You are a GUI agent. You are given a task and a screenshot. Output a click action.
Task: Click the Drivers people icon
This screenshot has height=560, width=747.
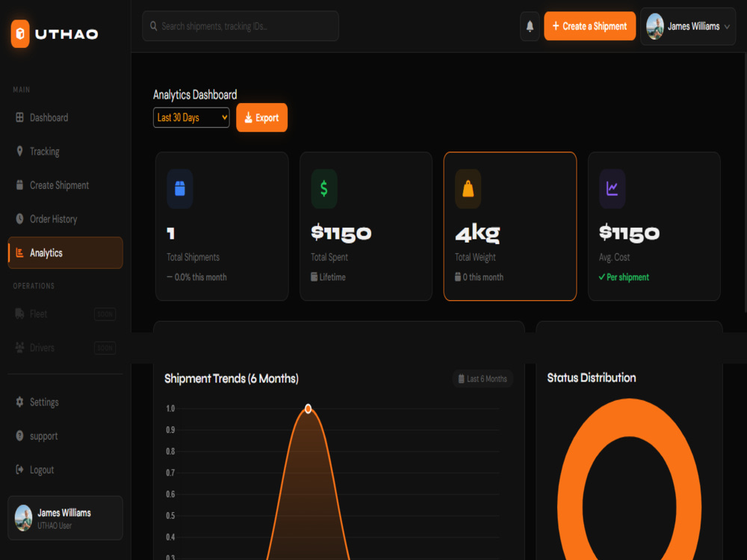tap(19, 348)
